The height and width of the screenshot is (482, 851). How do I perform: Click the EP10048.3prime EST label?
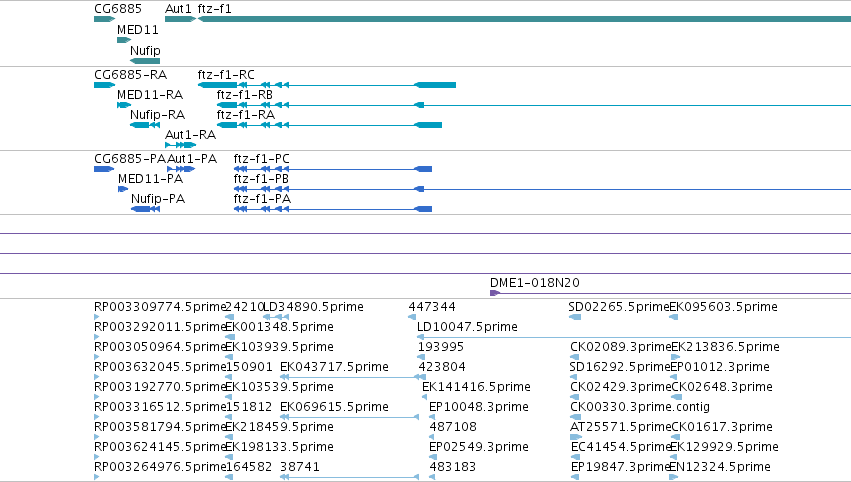[x=479, y=407]
